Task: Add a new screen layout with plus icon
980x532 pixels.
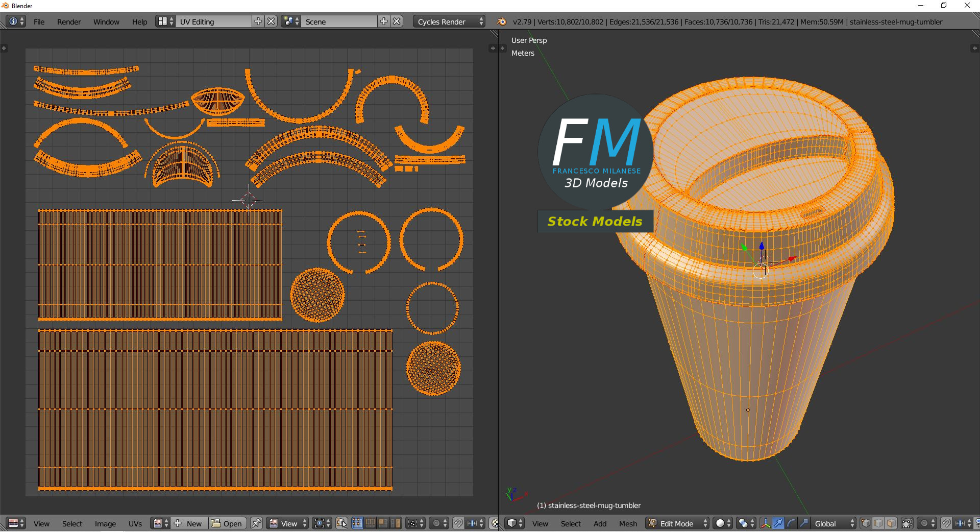Action: pyautogui.click(x=258, y=21)
